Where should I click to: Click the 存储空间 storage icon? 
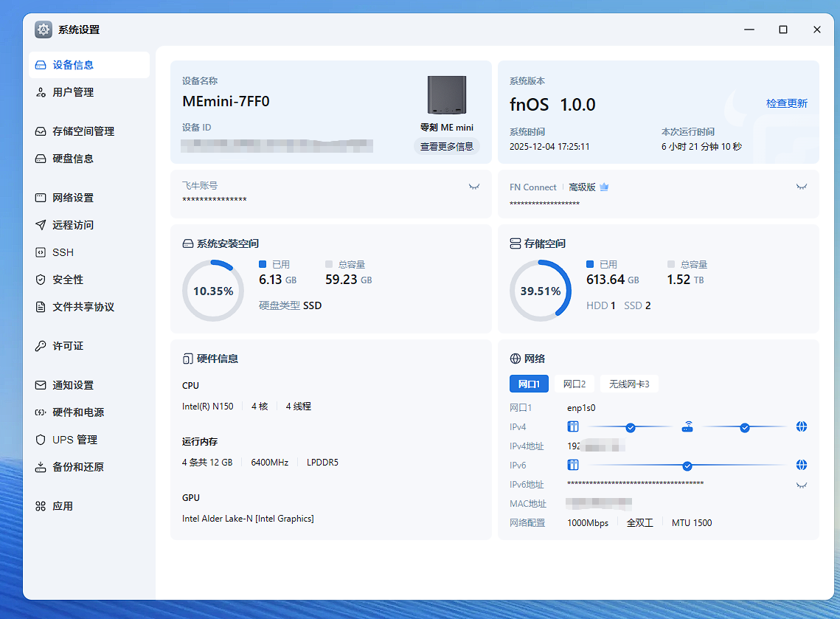tap(516, 243)
